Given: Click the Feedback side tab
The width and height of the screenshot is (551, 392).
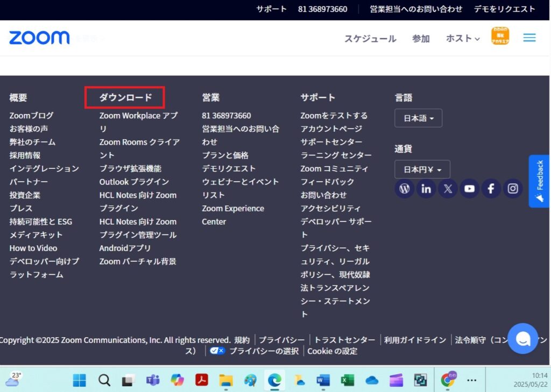Looking at the screenshot, I should (x=539, y=181).
